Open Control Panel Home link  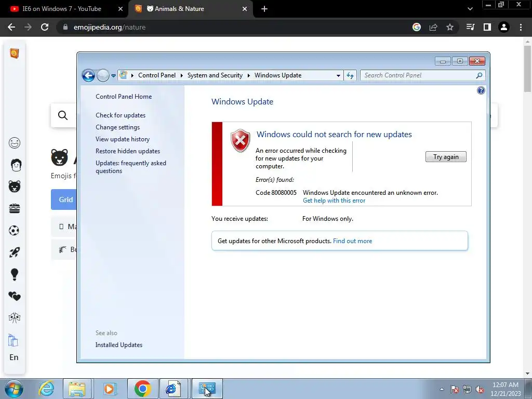tap(124, 96)
